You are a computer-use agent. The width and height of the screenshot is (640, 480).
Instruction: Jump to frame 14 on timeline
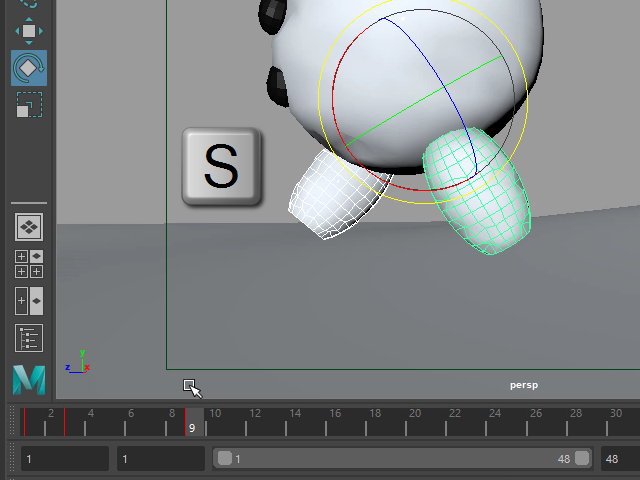pyautogui.click(x=294, y=422)
